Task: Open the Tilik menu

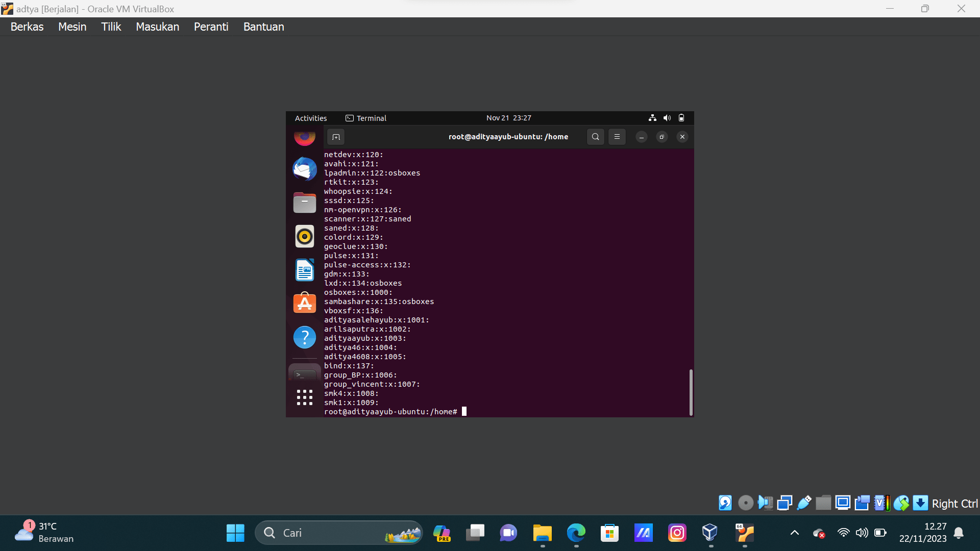Action: coord(111,27)
